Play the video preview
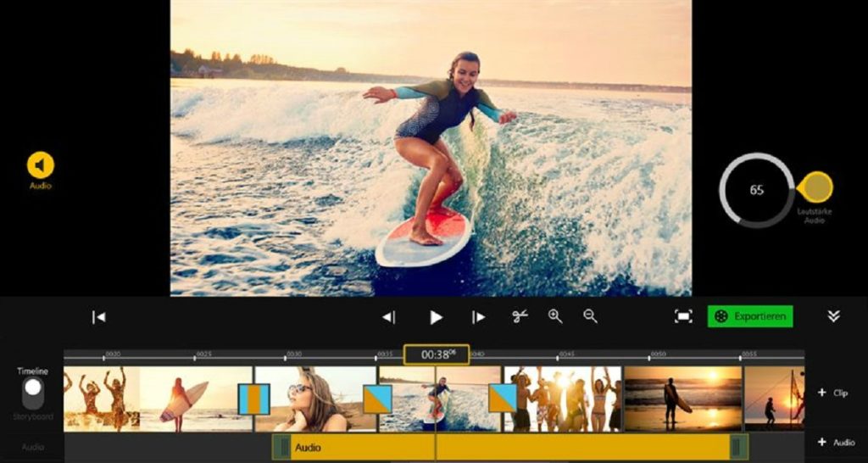Viewport: 868px width, 463px height. pyautogui.click(x=436, y=317)
